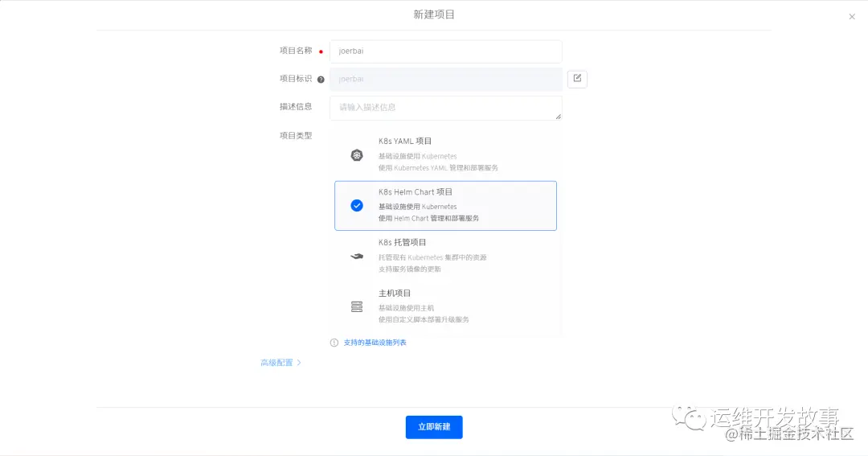
Task: Click the 项目名称 label
Action: coord(296,51)
